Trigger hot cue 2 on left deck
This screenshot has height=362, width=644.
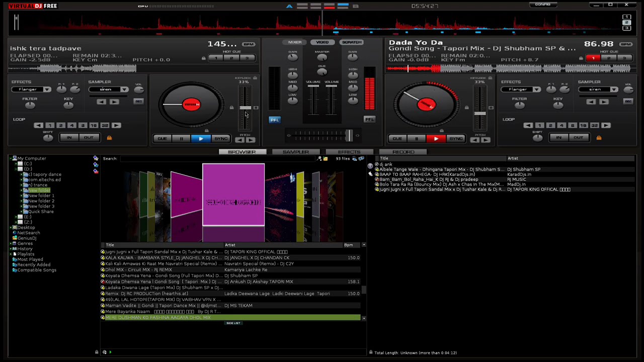point(231,58)
